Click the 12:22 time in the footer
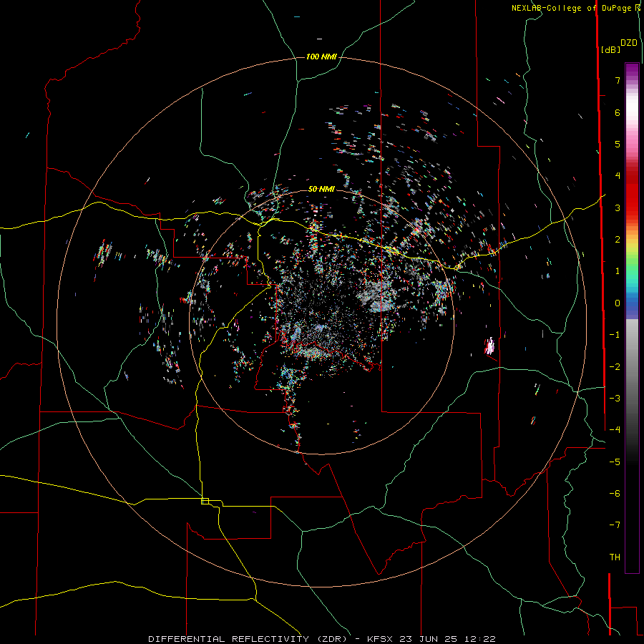This screenshot has width=644, height=644. pos(480,639)
